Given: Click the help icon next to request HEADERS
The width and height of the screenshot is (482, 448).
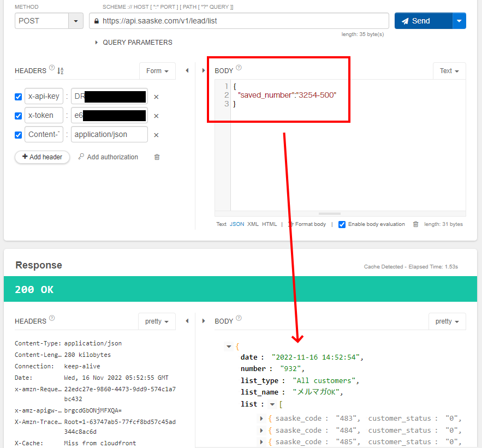Looking at the screenshot, I should [52, 68].
